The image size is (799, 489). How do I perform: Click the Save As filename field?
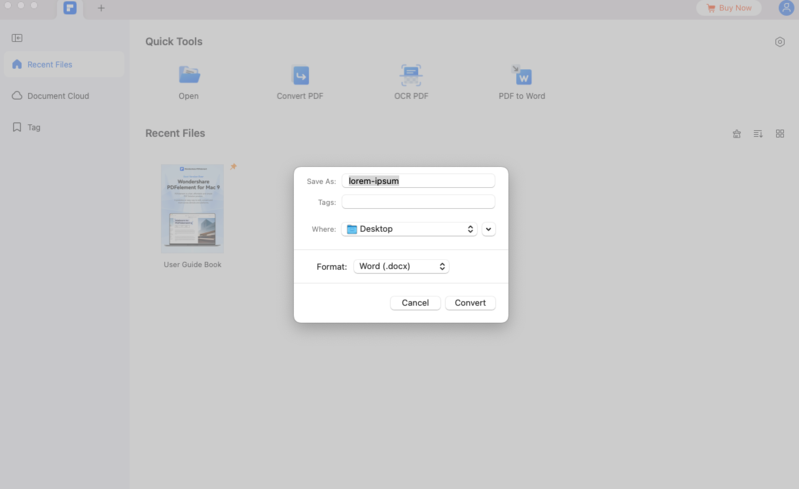(x=418, y=181)
